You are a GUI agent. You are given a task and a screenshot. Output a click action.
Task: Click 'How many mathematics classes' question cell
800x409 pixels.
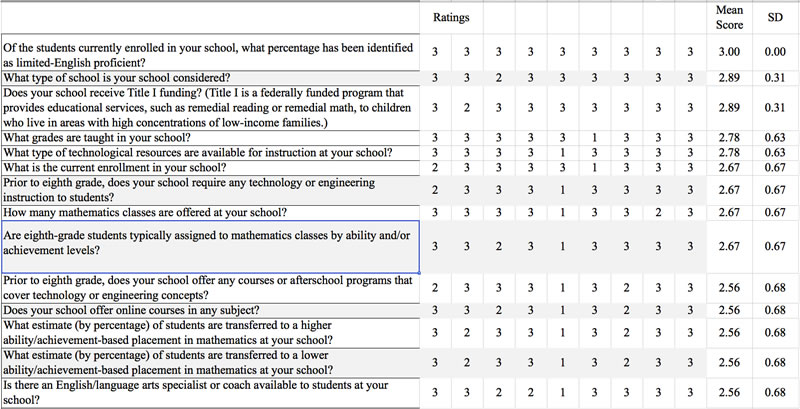(208, 212)
